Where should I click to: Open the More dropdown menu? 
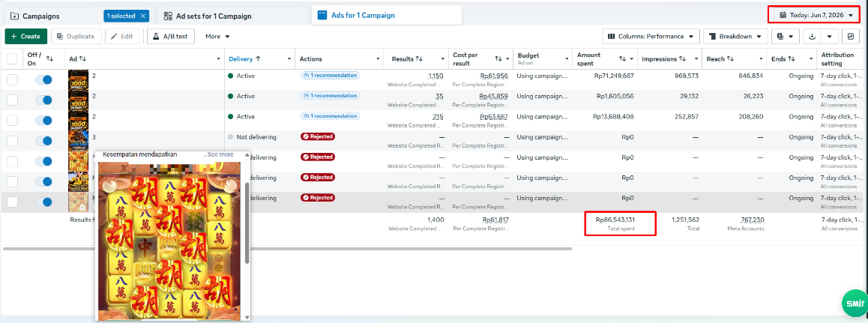[217, 37]
